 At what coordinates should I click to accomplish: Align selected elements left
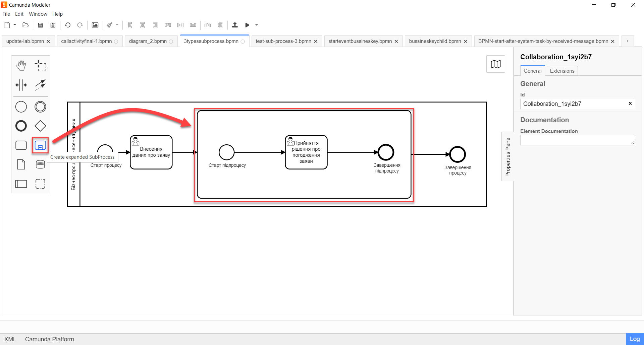130,25
